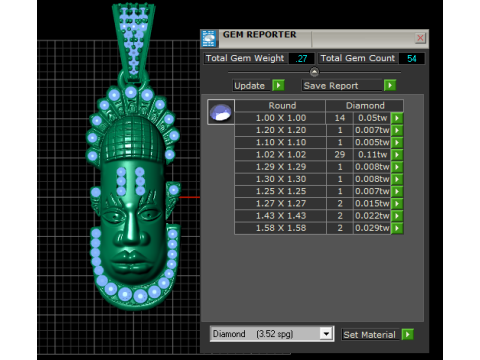Image resolution: width=480 pixels, height=360 pixels.
Task: Click the Save Report button label
Action: pyautogui.click(x=342, y=86)
